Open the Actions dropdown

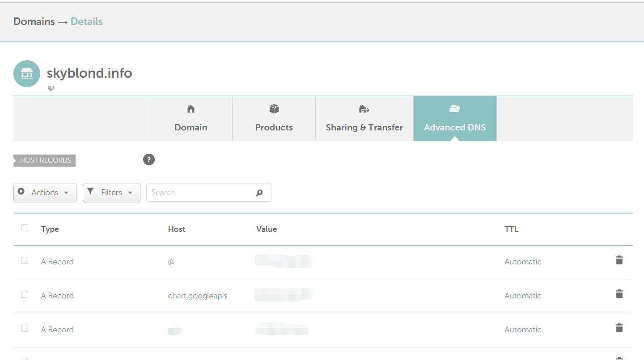(x=45, y=193)
